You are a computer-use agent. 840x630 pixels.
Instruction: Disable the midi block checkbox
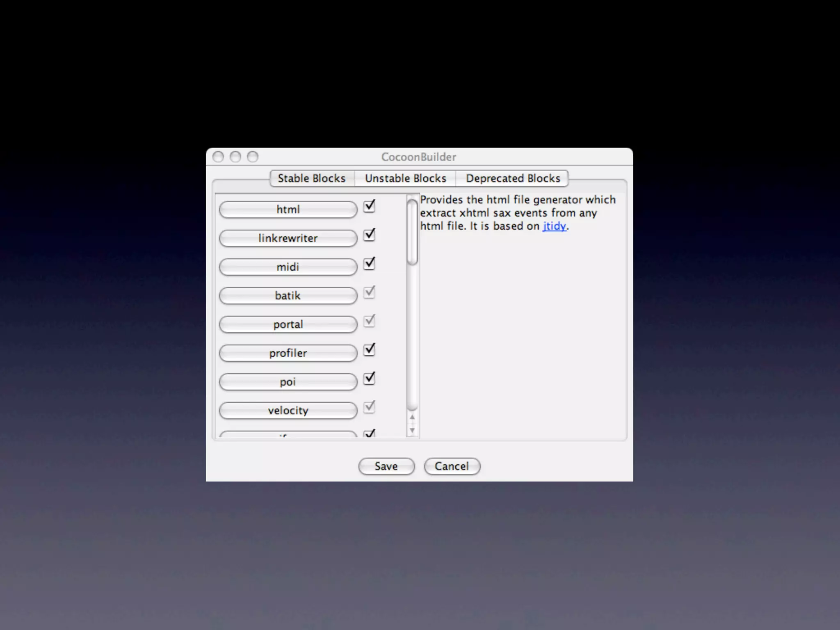click(x=369, y=263)
